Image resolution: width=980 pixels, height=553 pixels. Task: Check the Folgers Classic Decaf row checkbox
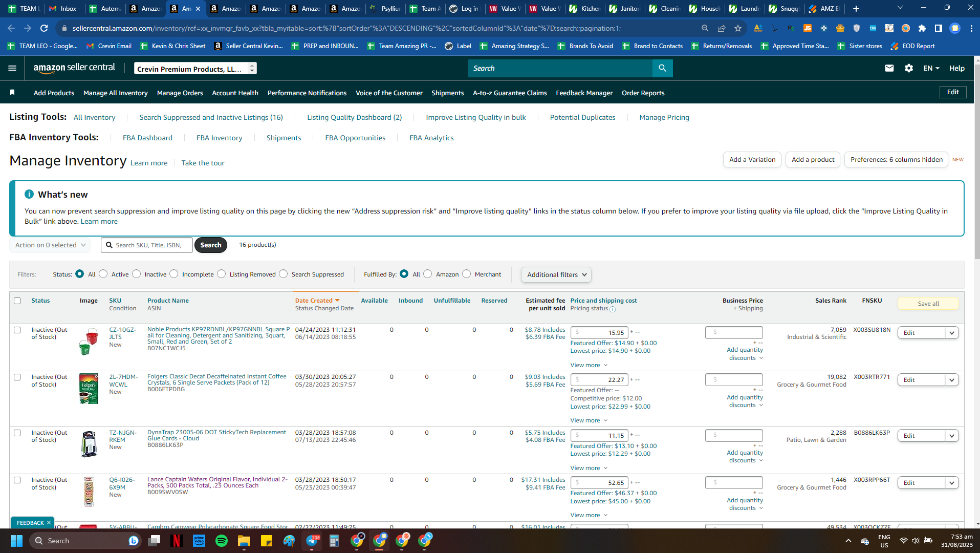coord(17,377)
